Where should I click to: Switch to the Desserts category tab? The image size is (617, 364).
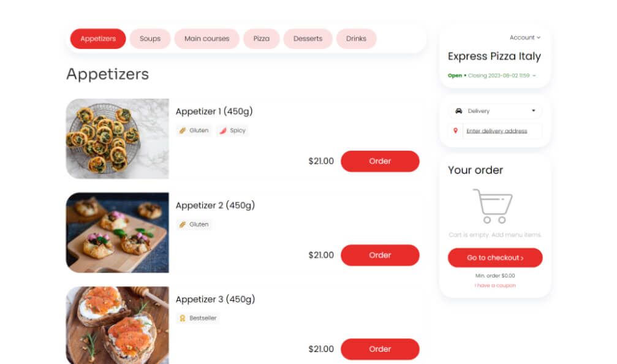point(308,38)
